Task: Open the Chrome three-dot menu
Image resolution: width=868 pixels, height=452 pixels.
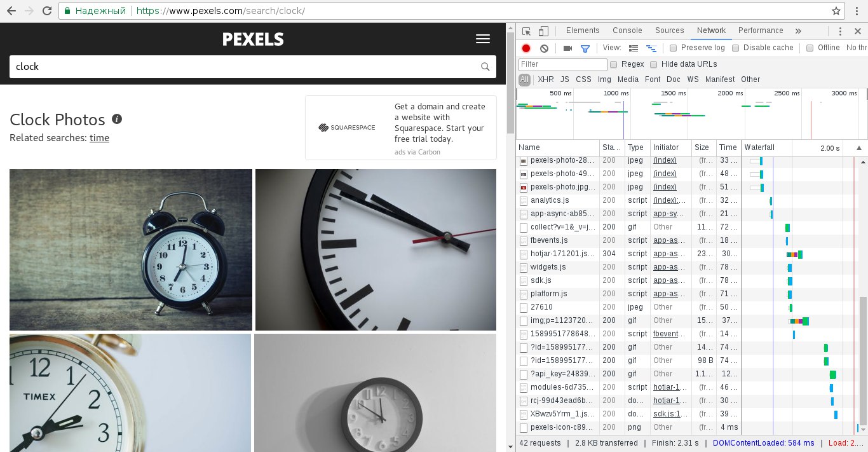Action: pos(856,11)
